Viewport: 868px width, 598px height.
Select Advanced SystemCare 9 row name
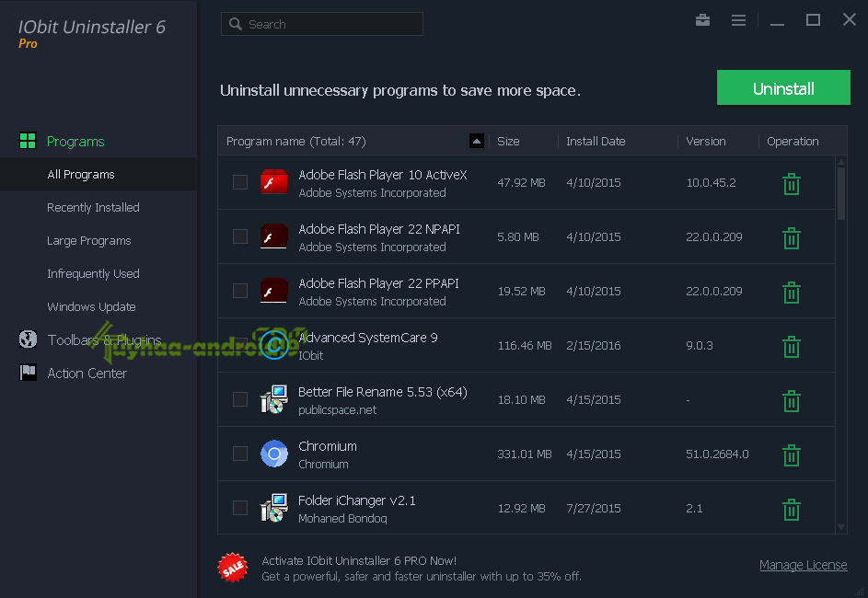pos(368,338)
